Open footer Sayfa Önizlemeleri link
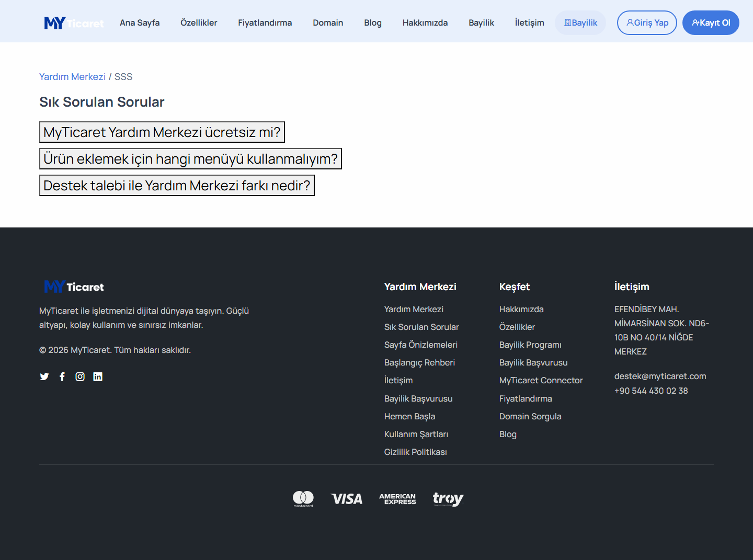The height and width of the screenshot is (560, 753). [421, 345]
